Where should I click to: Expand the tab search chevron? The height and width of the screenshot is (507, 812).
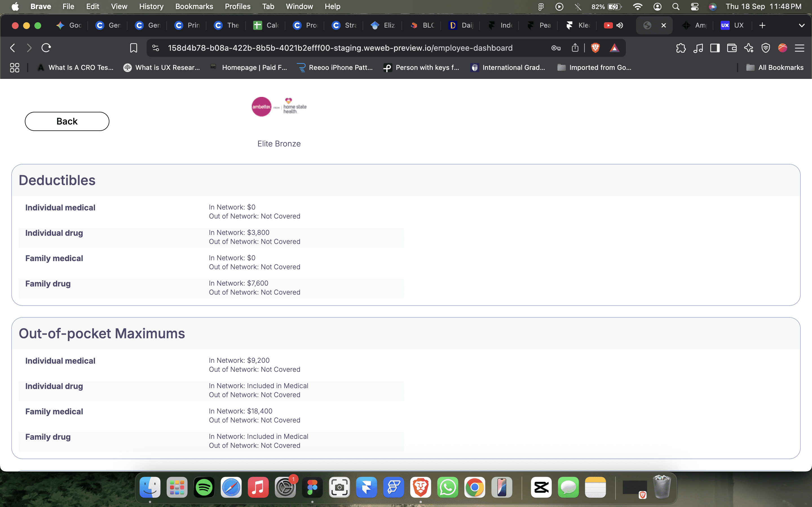(802, 25)
